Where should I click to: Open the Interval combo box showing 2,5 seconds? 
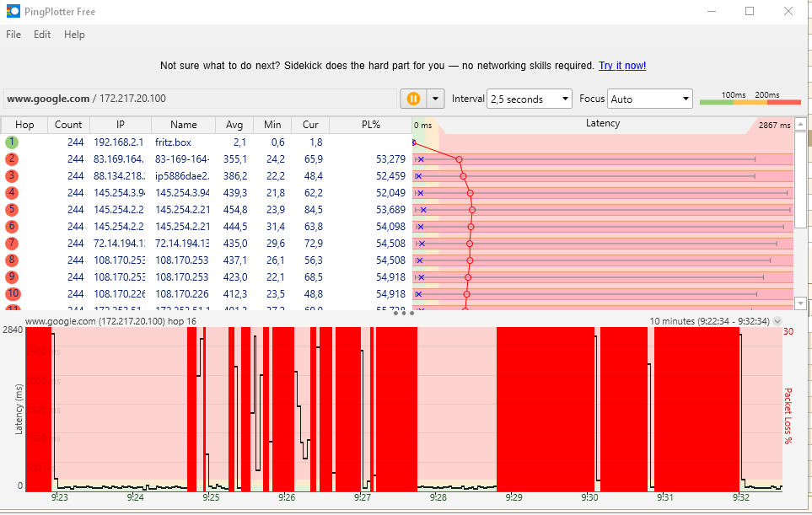[529, 99]
